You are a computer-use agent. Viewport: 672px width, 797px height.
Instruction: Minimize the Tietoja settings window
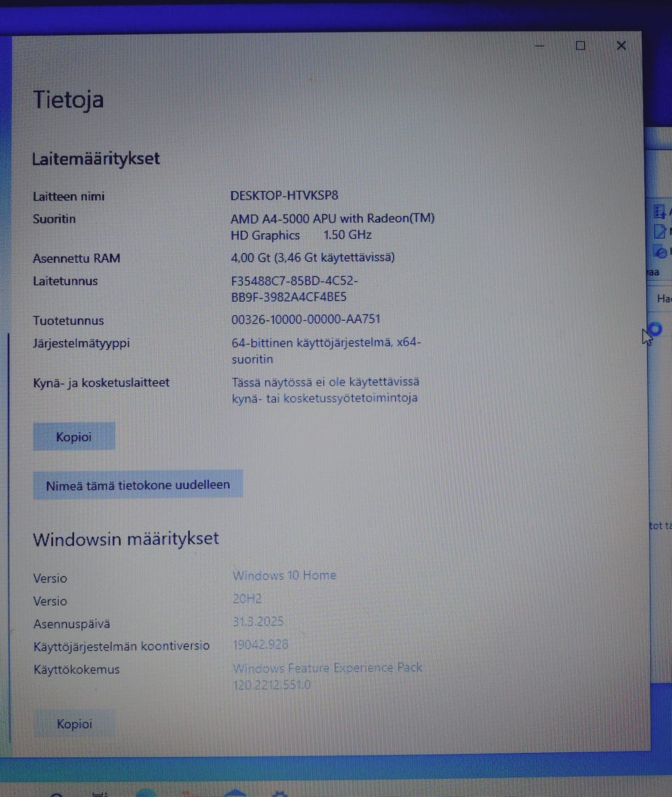click(x=540, y=46)
